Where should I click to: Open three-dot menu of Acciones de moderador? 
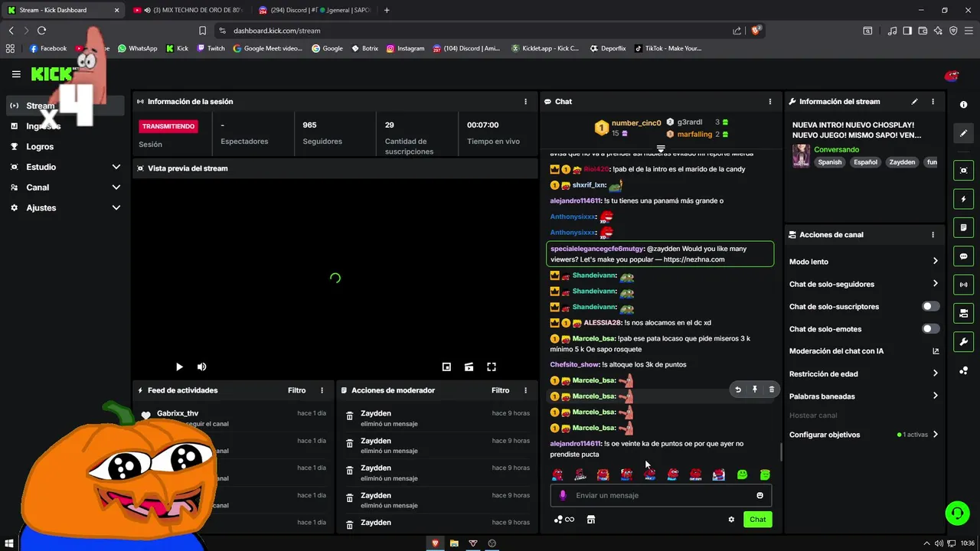[525, 390]
